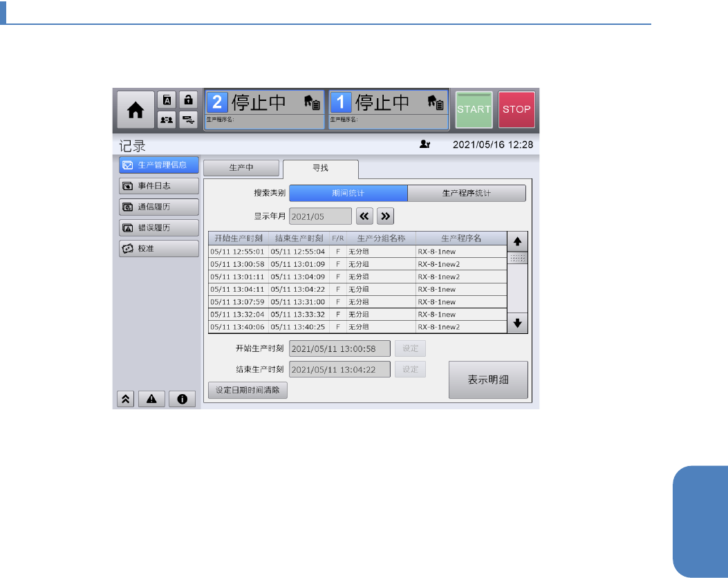This screenshot has height=578, width=728.
Task: Sort by 开始生产时刻 column header
Action: [x=239, y=238]
